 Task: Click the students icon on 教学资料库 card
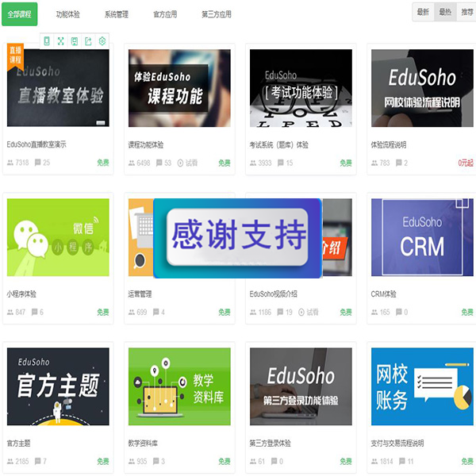click(132, 462)
